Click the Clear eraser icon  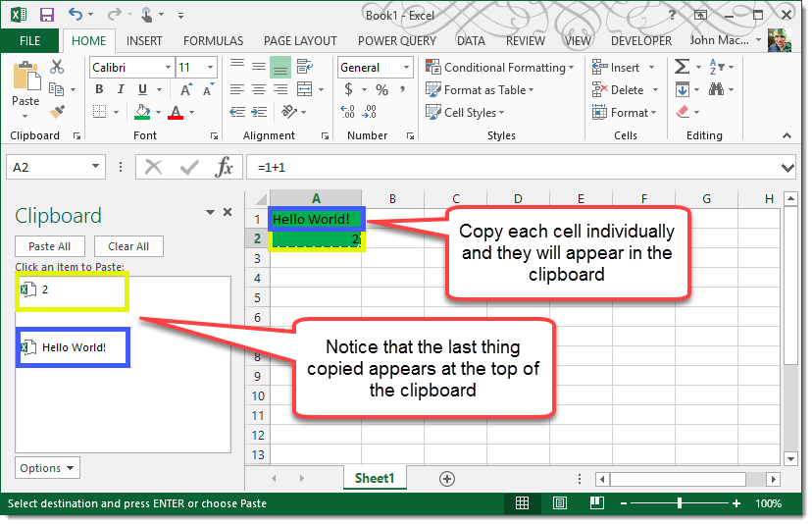pyautogui.click(x=684, y=112)
